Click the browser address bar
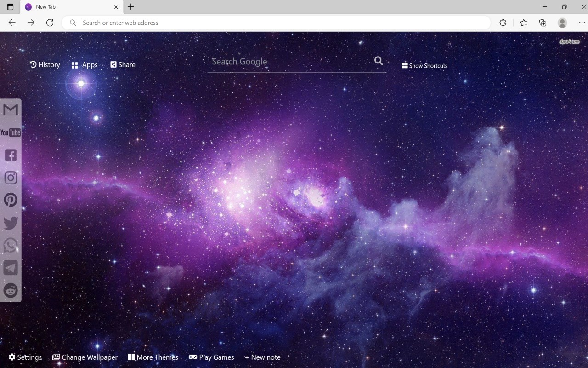Viewport: 588px width, 368px height. [x=276, y=23]
